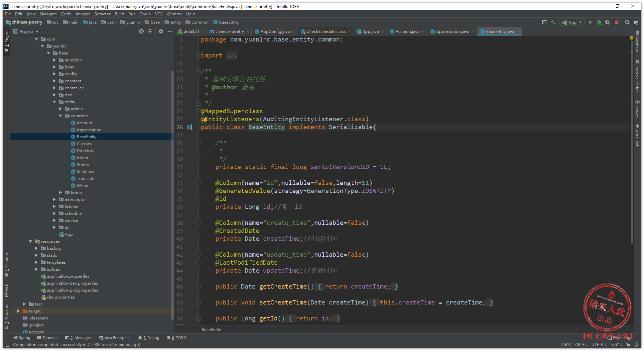Expand folded setCreateTime method

[198, 303]
